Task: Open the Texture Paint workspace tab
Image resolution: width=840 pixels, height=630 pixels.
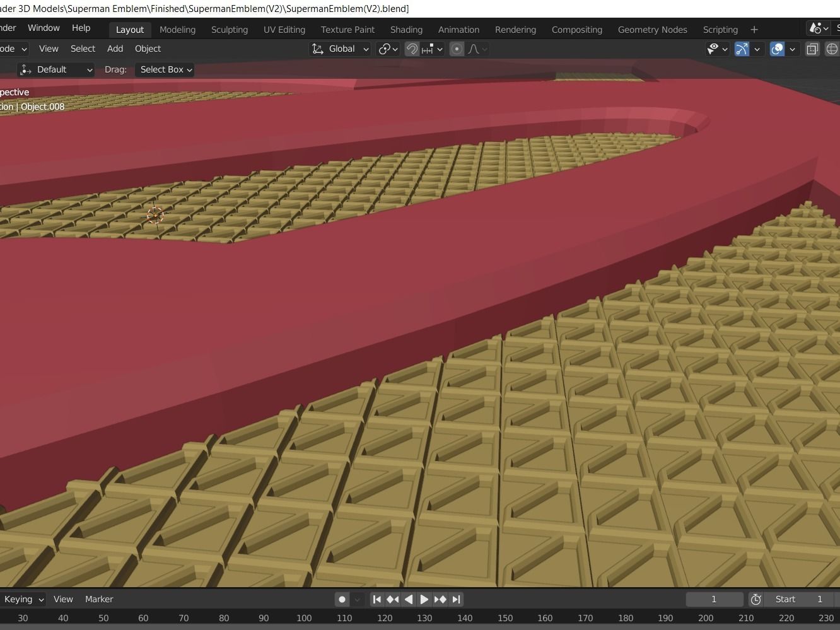Action: point(347,30)
